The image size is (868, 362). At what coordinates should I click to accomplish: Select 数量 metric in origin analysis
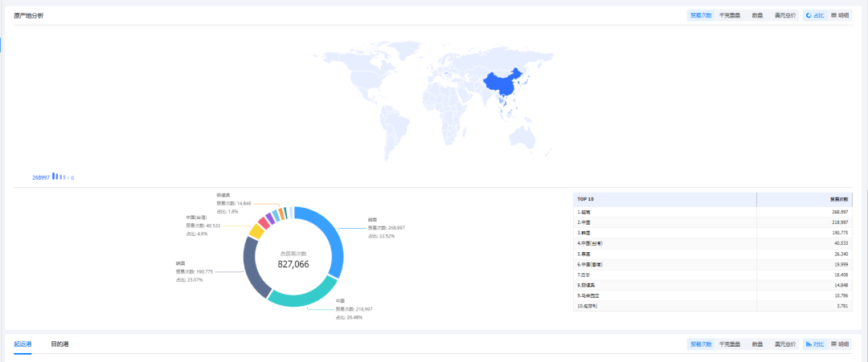[757, 15]
